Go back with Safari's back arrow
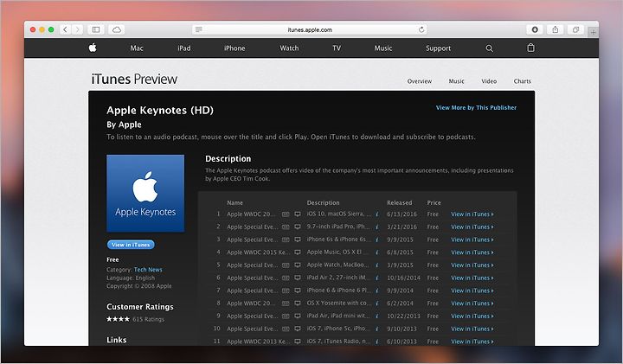This screenshot has width=623, height=364. 66,29
